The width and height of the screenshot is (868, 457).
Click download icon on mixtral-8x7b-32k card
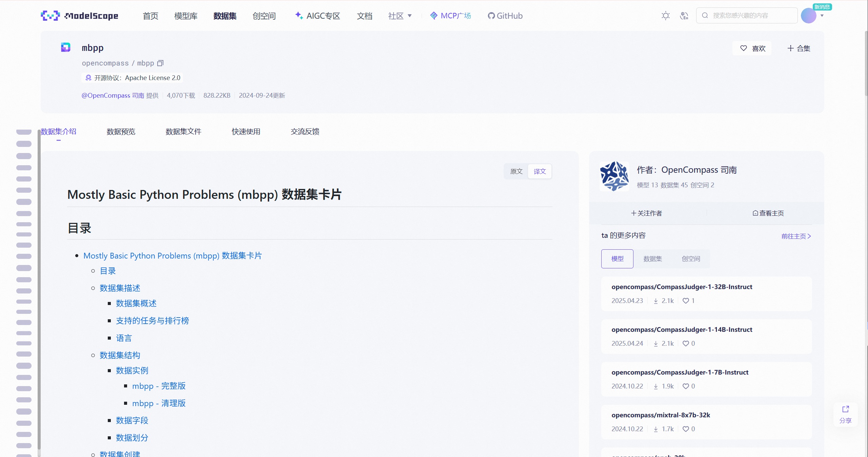[x=656, y=429]
